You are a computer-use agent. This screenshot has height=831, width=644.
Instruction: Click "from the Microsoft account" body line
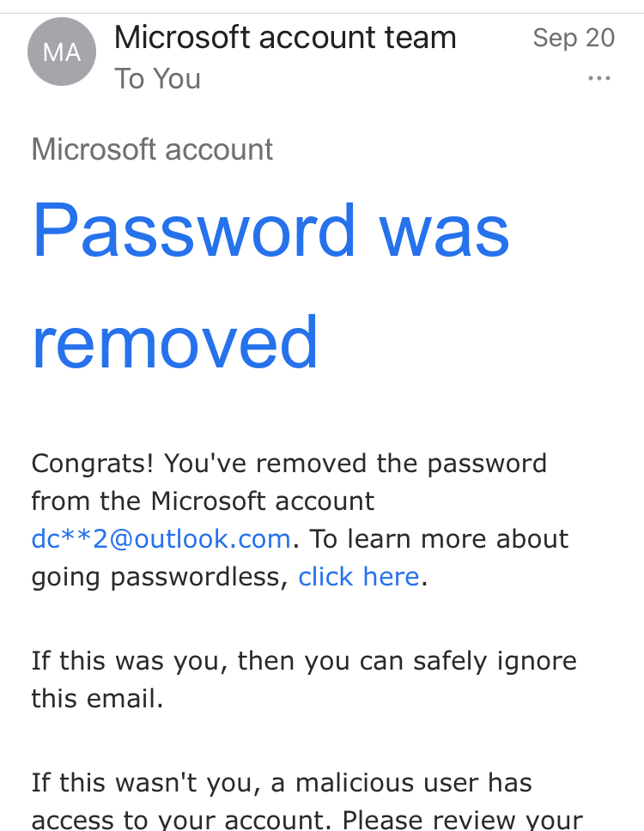click(x=203, y=501)
